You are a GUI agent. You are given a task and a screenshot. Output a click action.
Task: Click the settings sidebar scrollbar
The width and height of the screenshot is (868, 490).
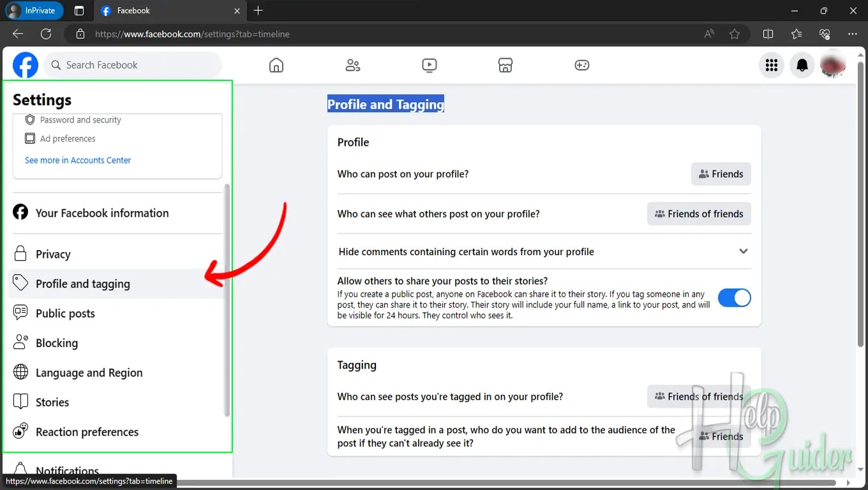coord(227,301)
